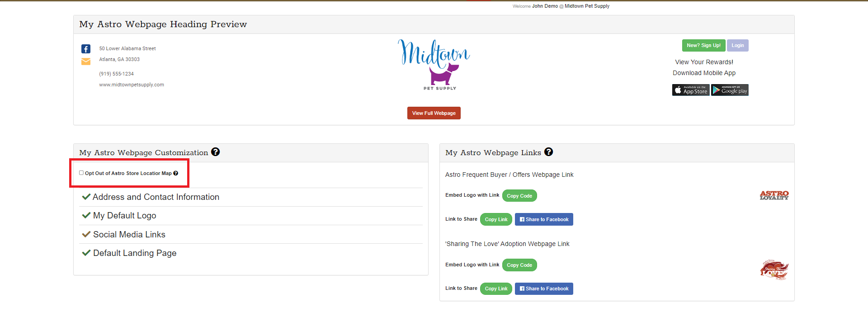Click the Apple App Store badge
Screen dimensions: 868x317
pos(690,90)
